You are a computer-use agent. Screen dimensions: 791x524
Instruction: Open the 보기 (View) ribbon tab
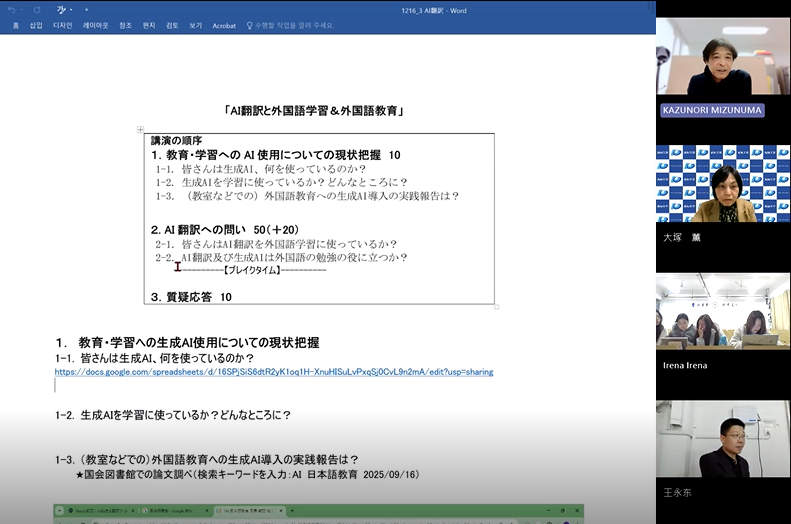[195, 25]
